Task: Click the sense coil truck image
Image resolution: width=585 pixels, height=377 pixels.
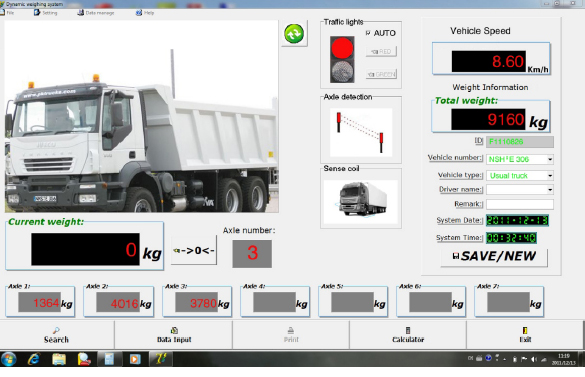Action: tap(361, 202)
